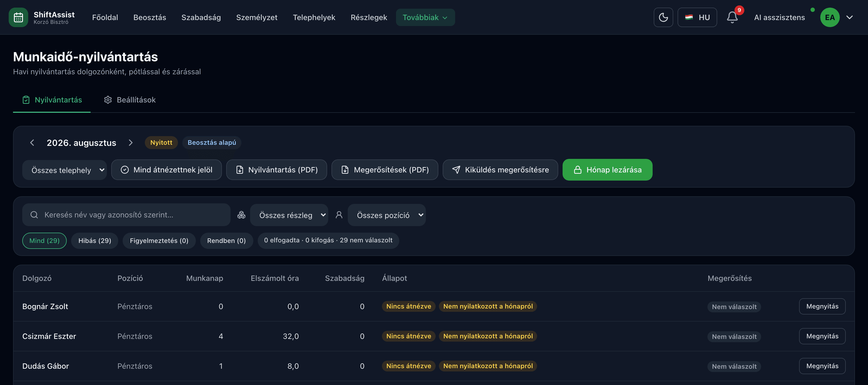Viewport: 868px width, 385px height.
Task: Select the Rendben (0) filter chip
Action: pos(226,241)
